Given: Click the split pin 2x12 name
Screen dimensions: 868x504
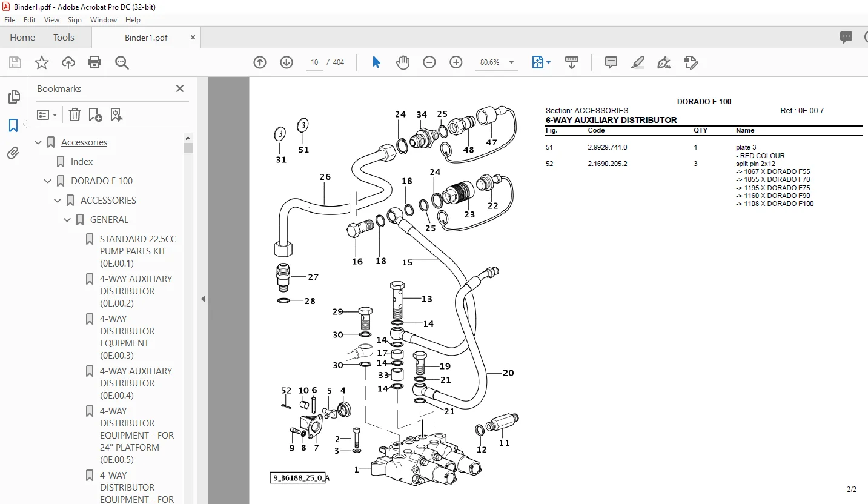Looking at the screenshot, I should coord(755,164).
